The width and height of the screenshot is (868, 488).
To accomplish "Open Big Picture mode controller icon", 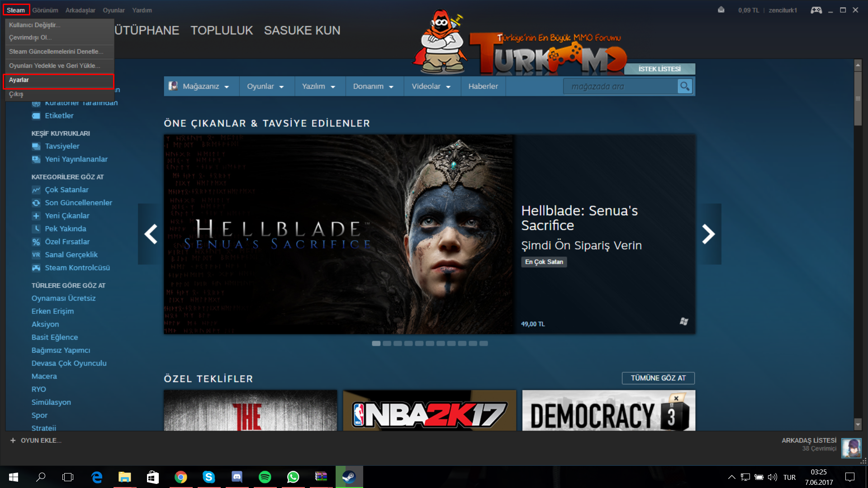I will (816, 10).
